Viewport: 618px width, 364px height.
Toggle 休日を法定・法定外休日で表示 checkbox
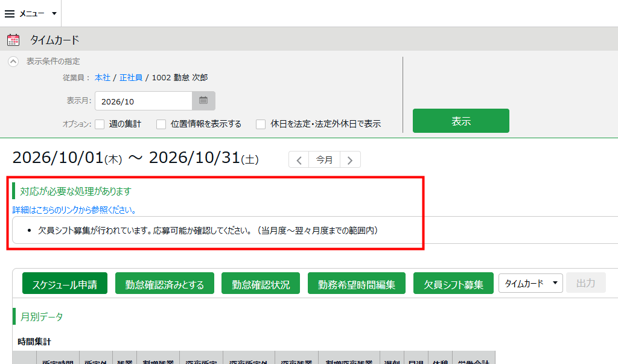coord(261,124)
